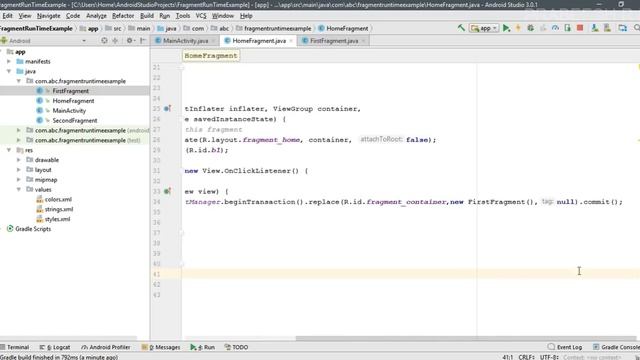Expand the drawable folder
Viewport: 640px width, 360px height.
tap(19, 160)
